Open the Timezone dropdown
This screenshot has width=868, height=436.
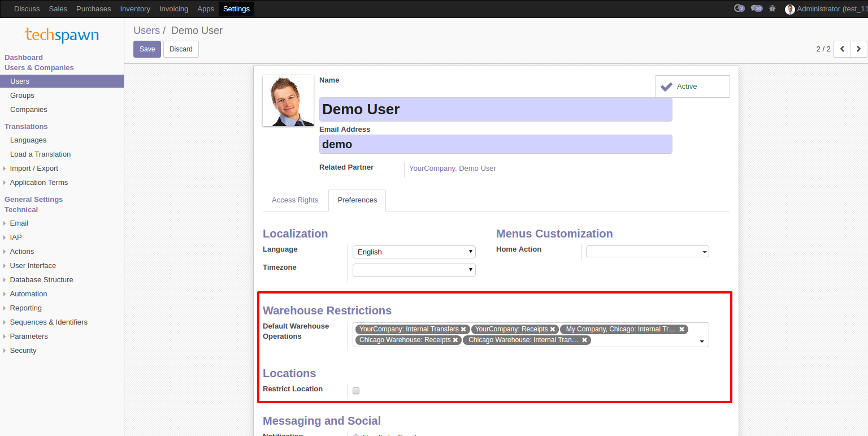[414, 270]
